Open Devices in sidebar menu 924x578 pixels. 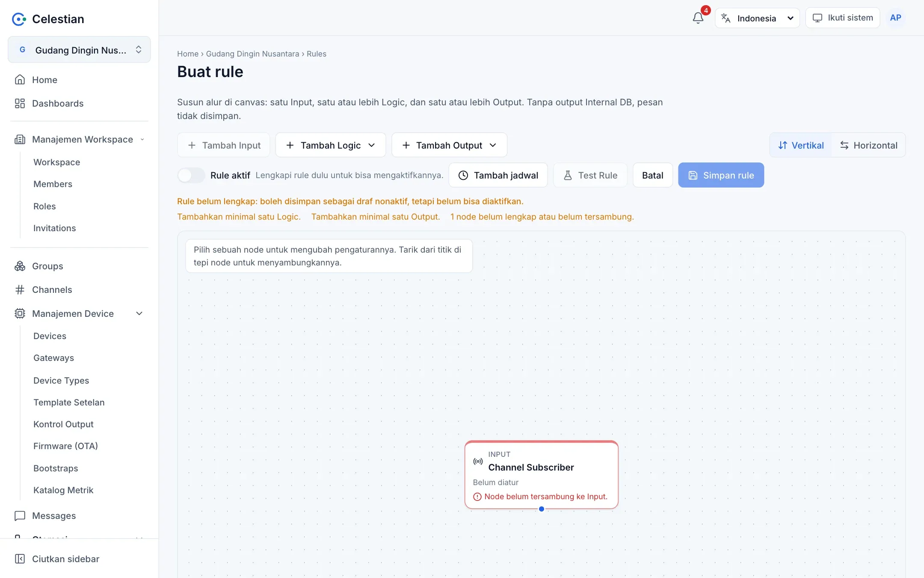(x=50, y=336)
